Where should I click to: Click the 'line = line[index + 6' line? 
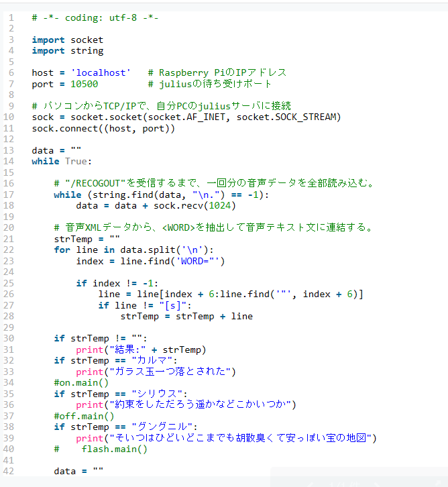(231, 294)
